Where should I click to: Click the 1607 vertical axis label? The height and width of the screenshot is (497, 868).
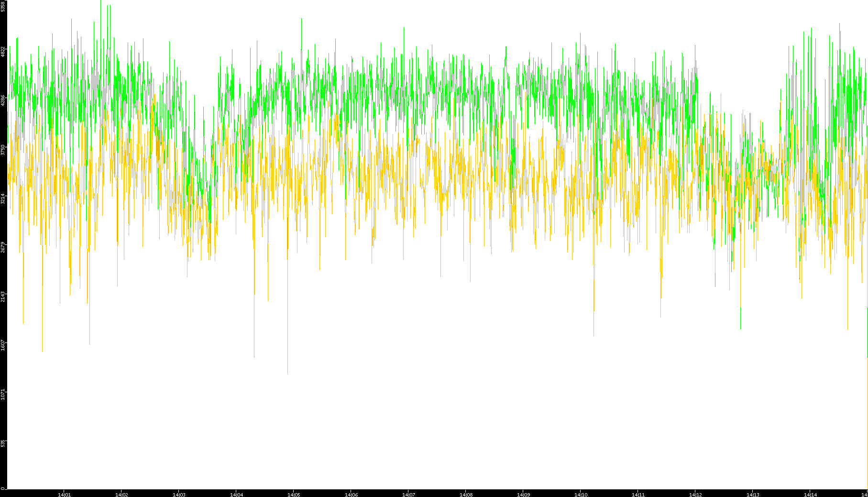tap(3, 345)
